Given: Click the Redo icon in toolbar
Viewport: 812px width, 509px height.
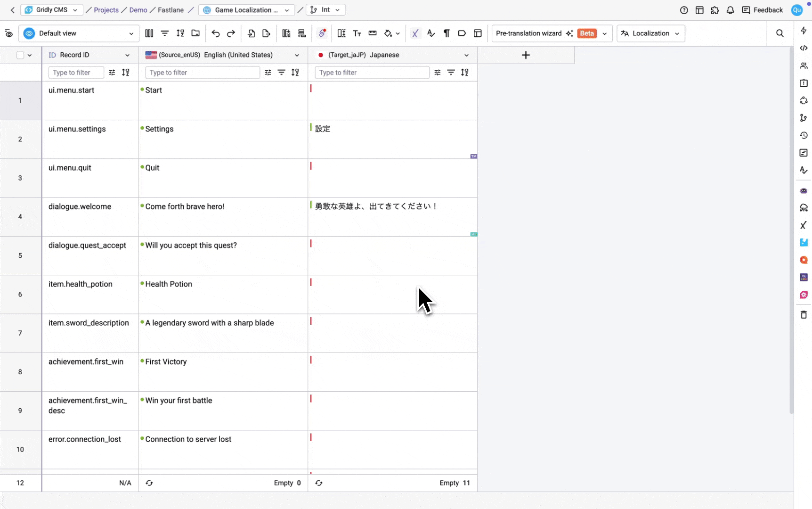Looking at the screenshot, I should 231,33.
